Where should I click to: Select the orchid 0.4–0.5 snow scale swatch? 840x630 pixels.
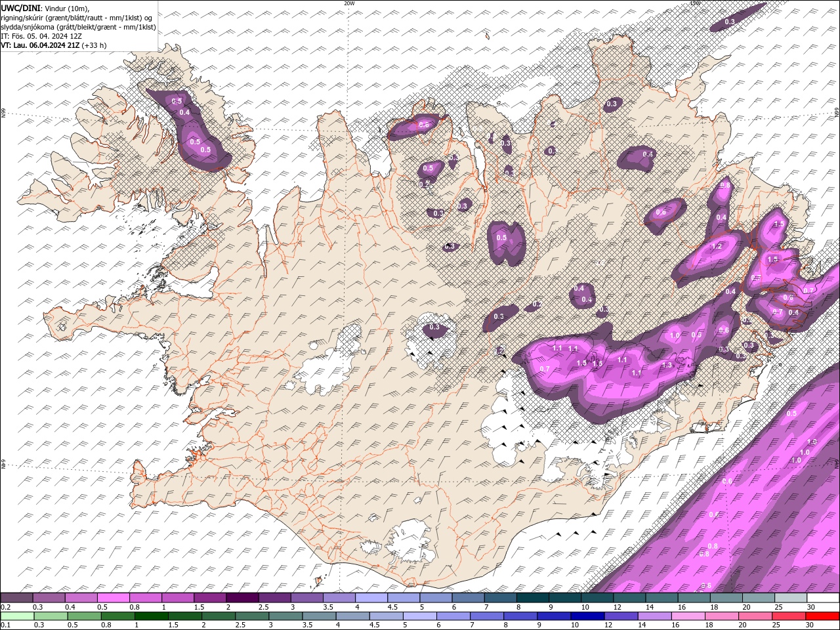[x=81, y=598]
